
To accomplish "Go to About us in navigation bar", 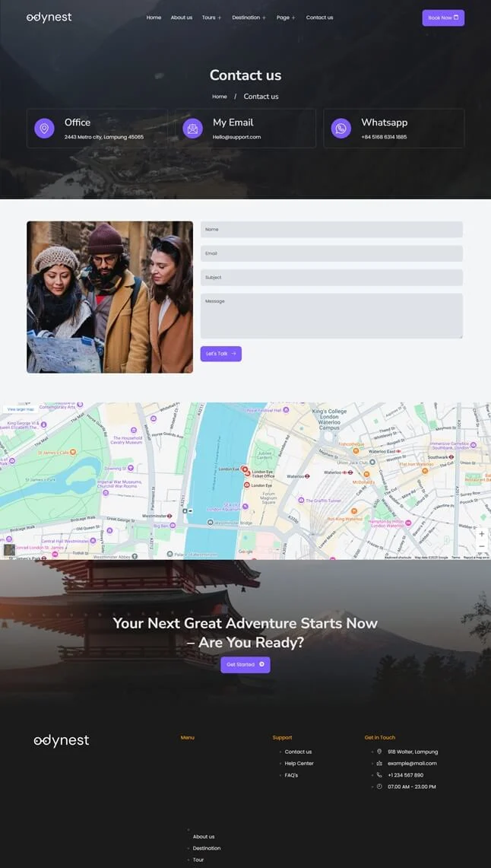I will [x=182, y=17].
